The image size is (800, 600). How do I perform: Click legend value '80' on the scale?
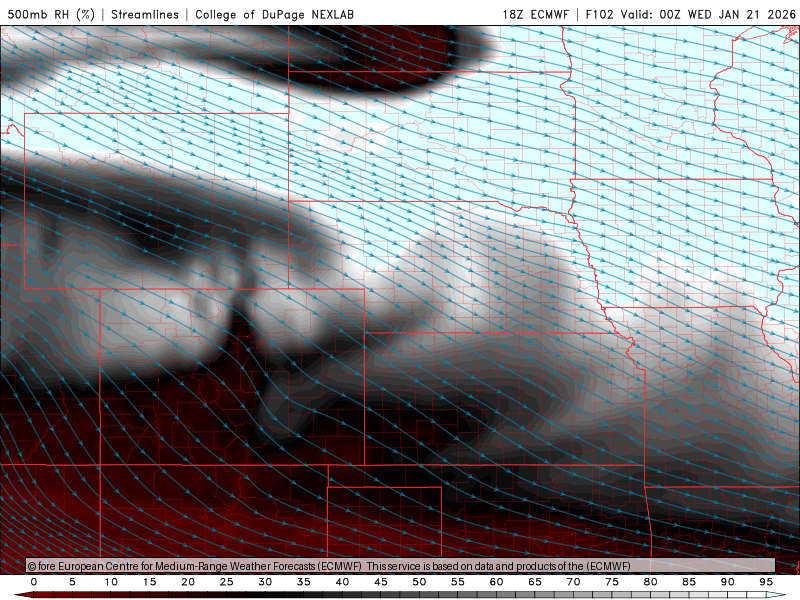[650, 582]
